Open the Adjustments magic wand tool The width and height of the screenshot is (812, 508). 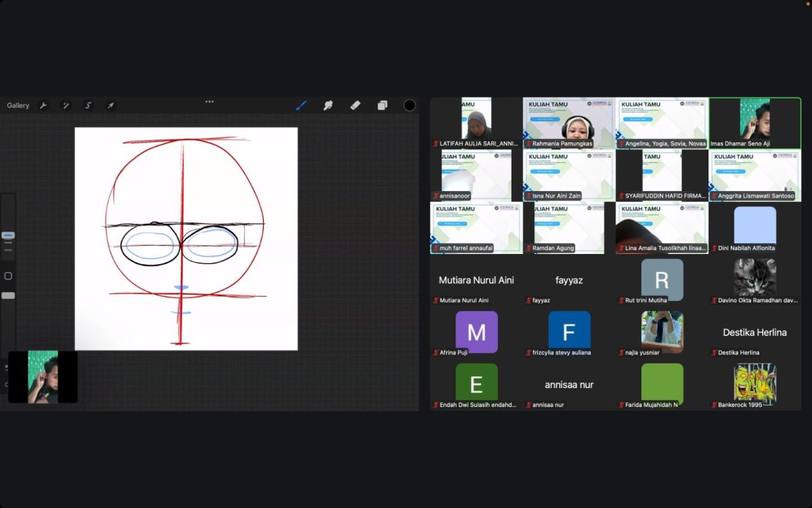pos(66,106)
